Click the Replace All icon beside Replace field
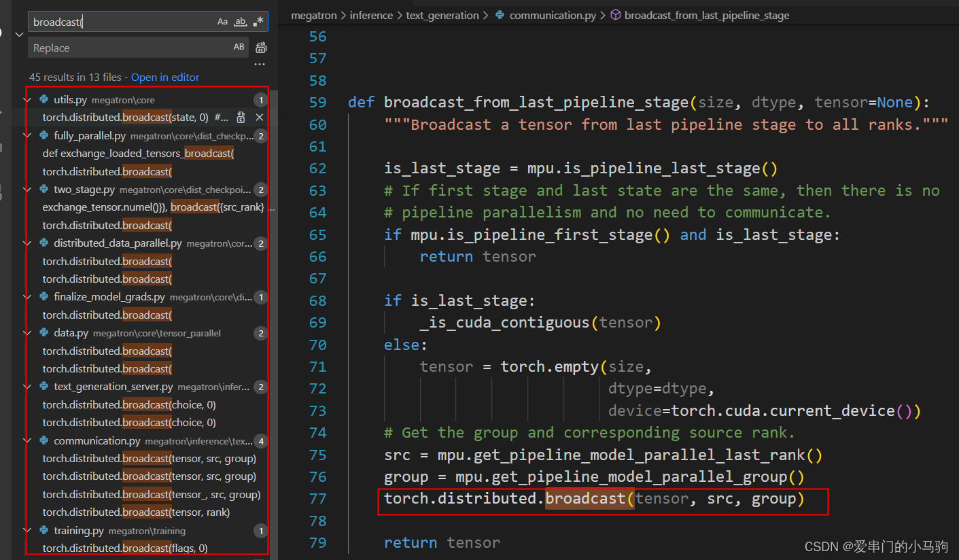The height and width of the screenshot is (560, 959). 261,47
